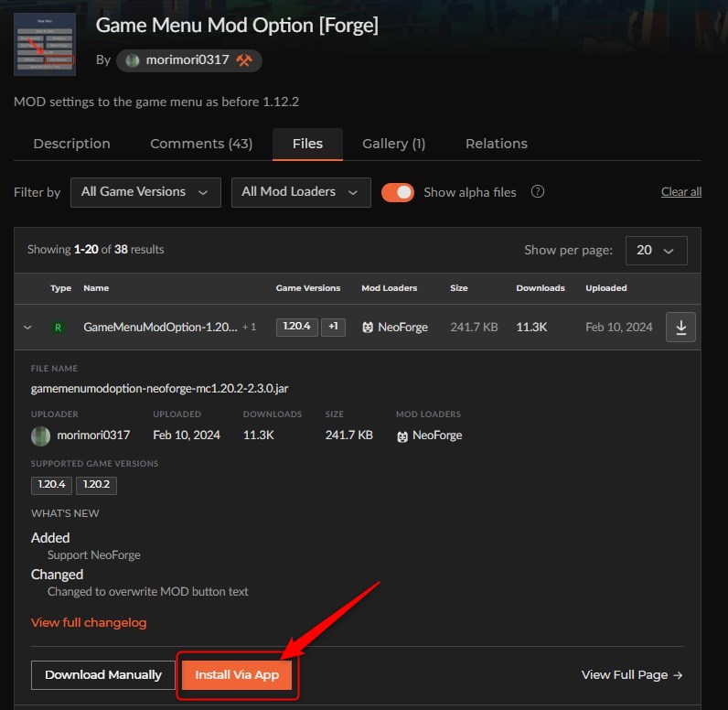
Task: Open Show per page 20 dropdown
Action: click(656, 251)
